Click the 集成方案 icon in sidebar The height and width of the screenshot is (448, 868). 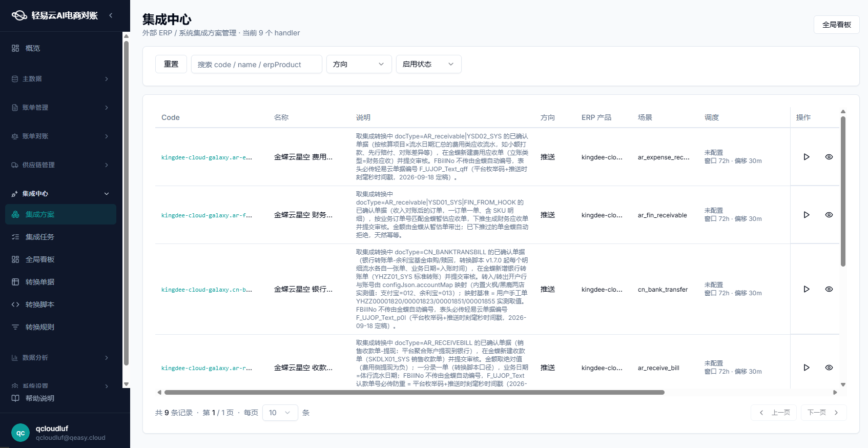(x=15, y=214)
